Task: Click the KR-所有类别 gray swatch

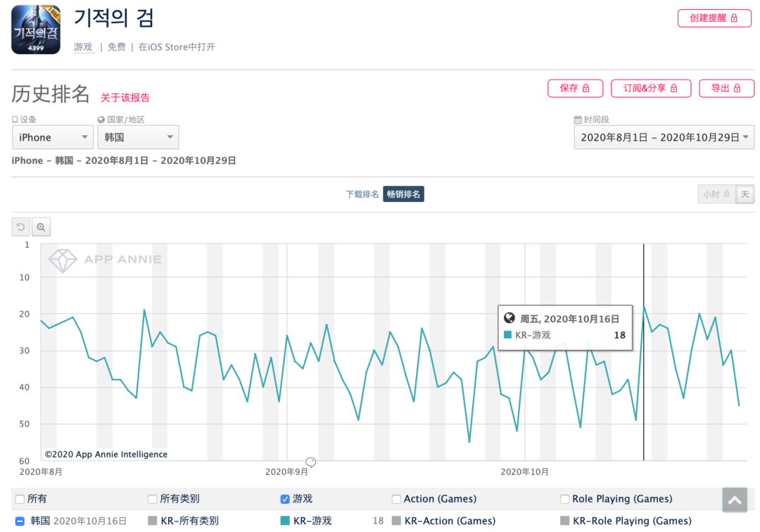Action: 152,520
